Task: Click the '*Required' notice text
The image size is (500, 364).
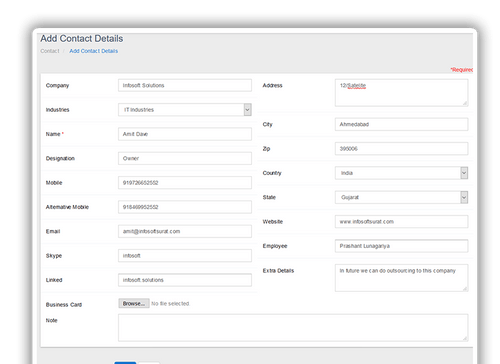Action: (462, 70)
